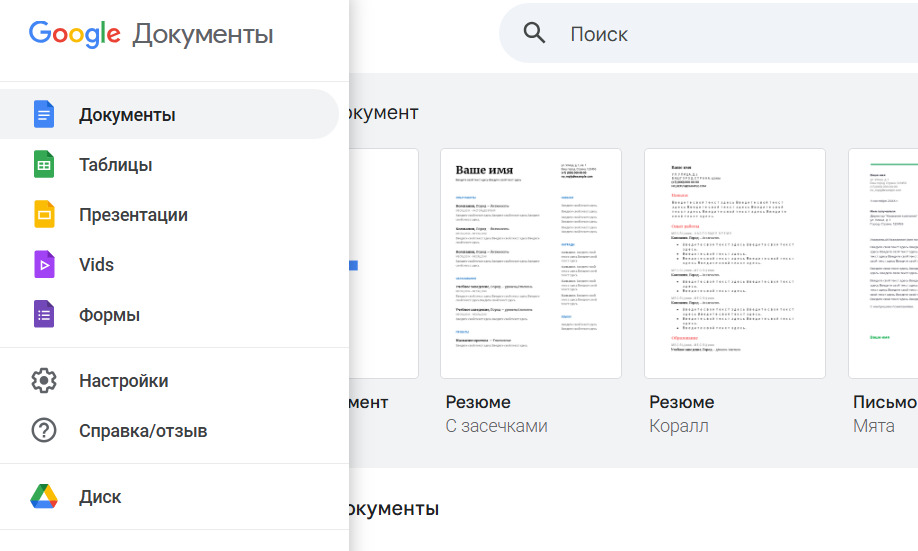Click the Help question mark icon

pos(44,431)
